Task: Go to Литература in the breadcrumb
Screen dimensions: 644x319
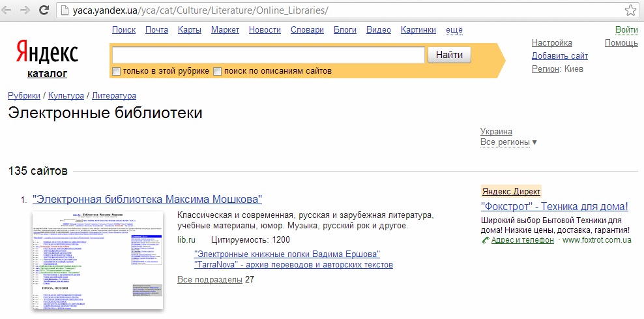Action: (x=114, y=95)
